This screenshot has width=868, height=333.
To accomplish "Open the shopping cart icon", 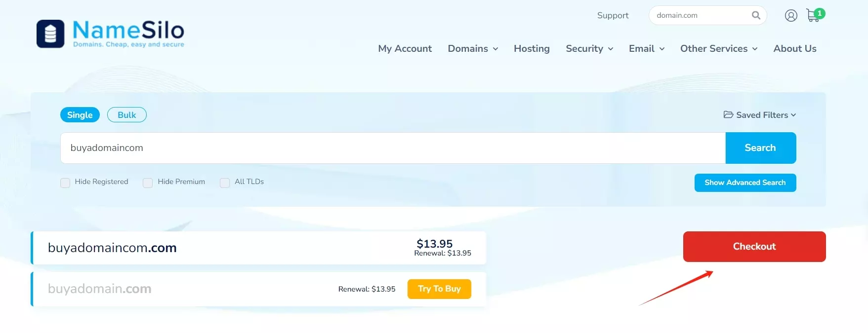I will [x=813, y=16].
